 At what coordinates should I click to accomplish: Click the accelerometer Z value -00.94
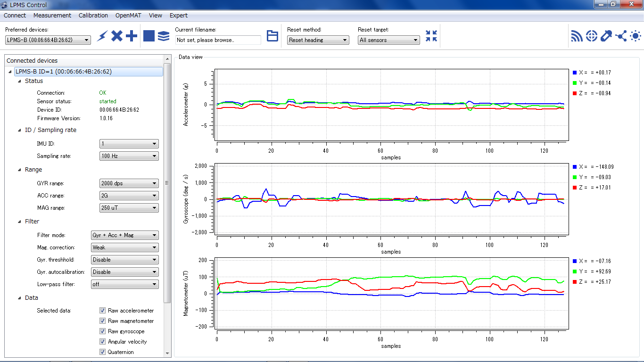603,93
